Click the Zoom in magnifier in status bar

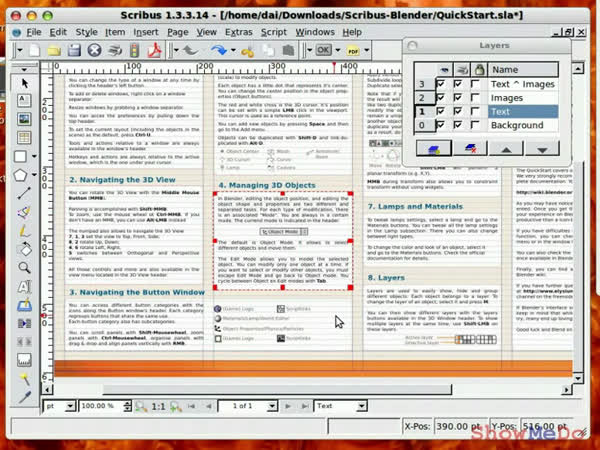pos(175,406)
